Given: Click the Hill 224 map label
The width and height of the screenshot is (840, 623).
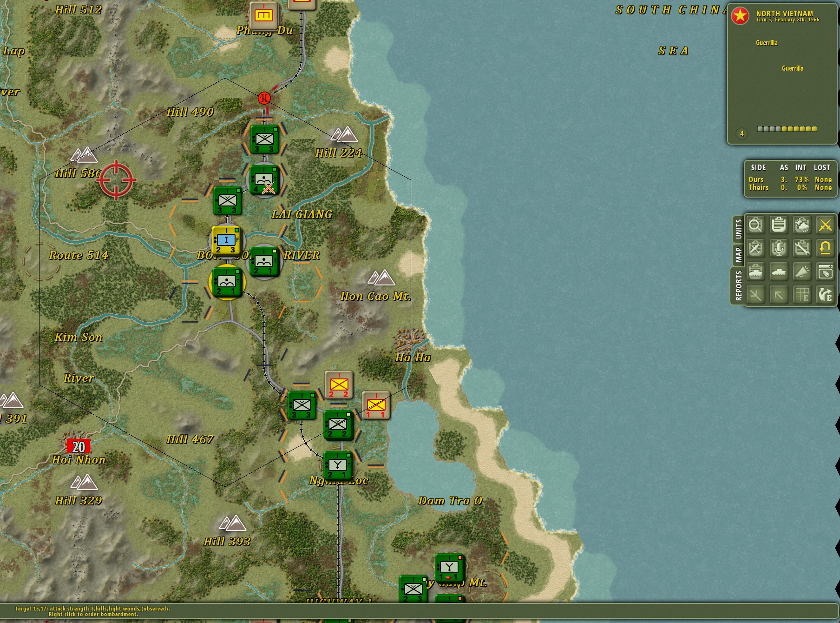Looking at the screenshot, I should tap(338, 153).
